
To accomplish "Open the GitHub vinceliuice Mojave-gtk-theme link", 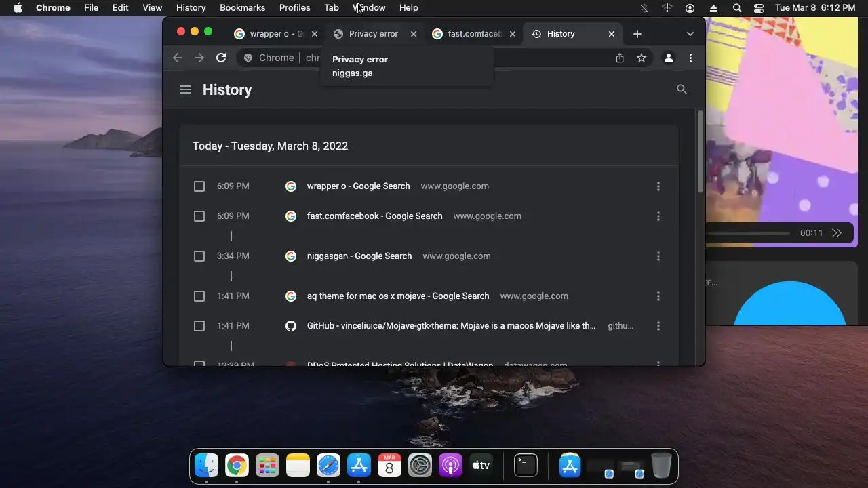I will point(452,326).
